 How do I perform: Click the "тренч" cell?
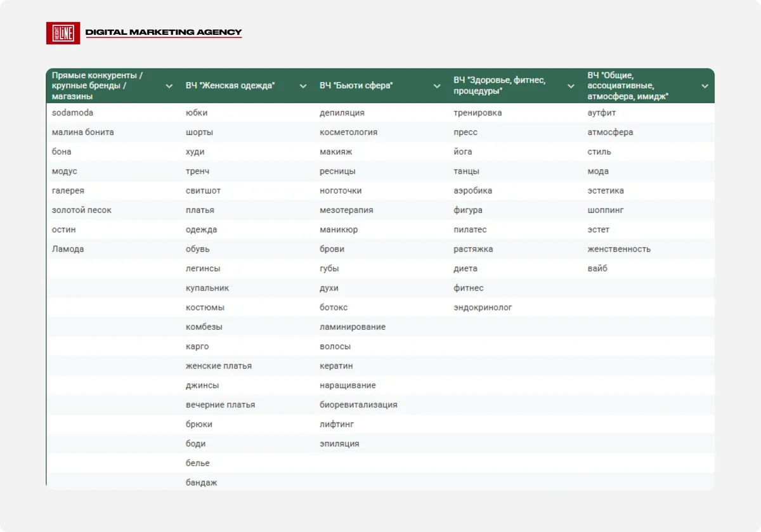coord(246,171)
